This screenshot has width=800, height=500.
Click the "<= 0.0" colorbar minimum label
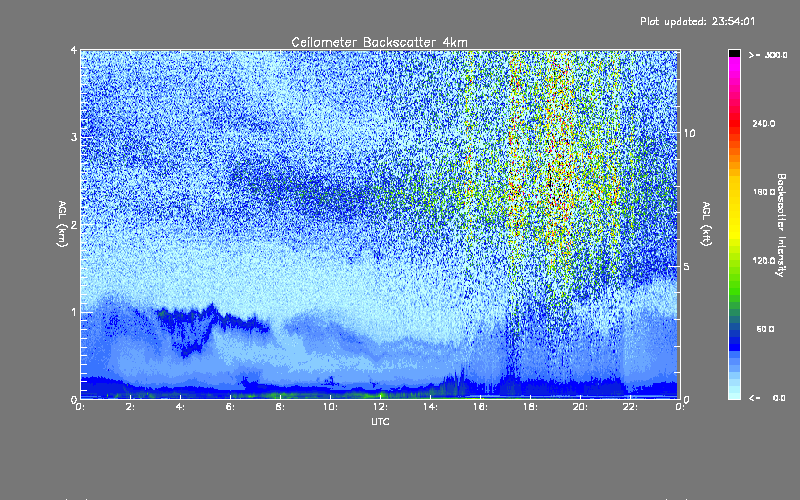click(x=768, y=397)
